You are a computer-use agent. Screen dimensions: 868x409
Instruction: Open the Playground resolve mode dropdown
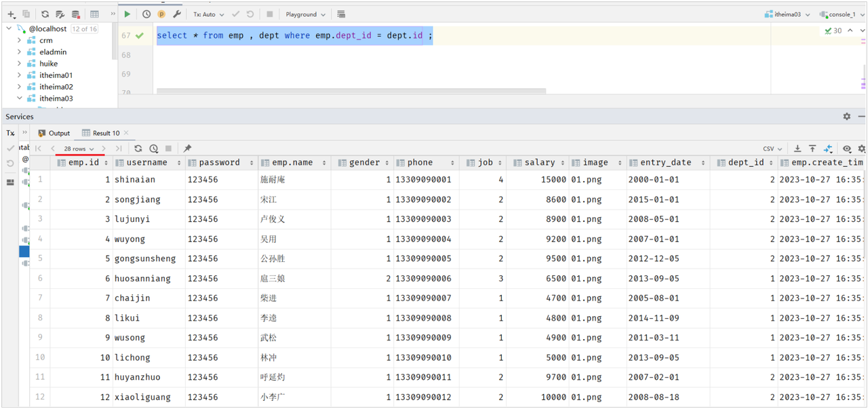[305, 14]
